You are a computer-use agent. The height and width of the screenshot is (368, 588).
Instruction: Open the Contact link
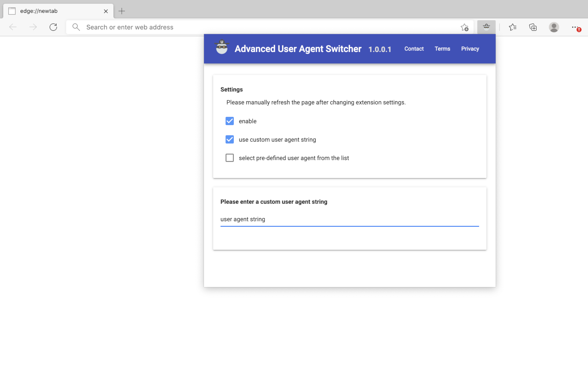(414, 49)
